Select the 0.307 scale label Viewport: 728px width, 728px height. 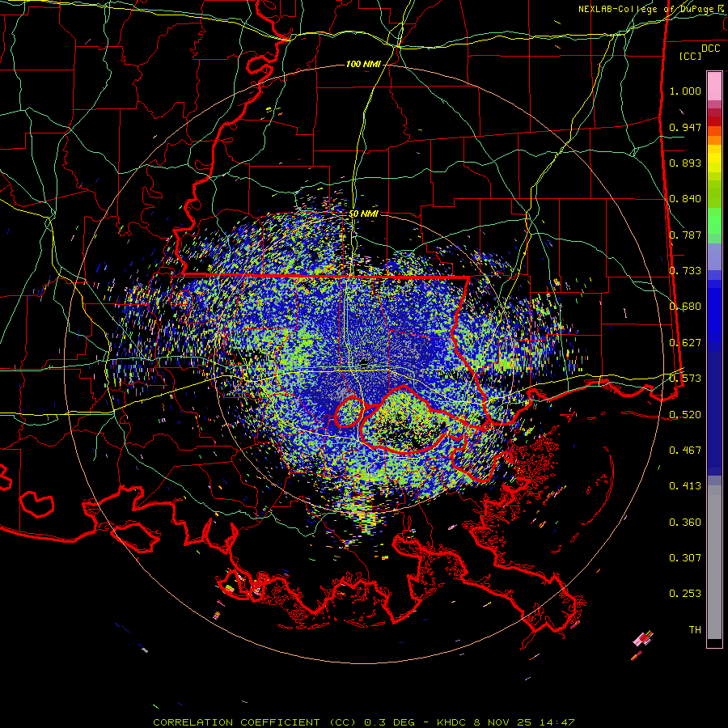[685, 558]
